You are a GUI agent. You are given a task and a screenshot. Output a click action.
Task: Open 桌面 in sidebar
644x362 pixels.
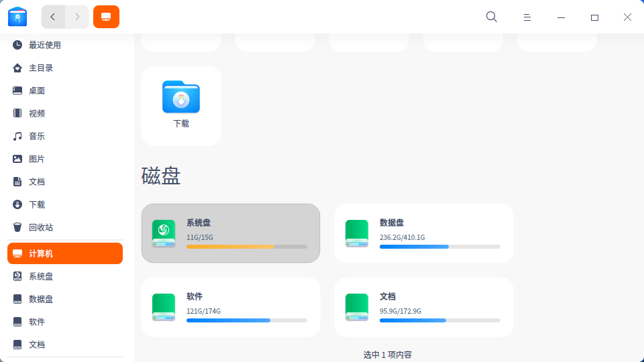click(65, 90)
